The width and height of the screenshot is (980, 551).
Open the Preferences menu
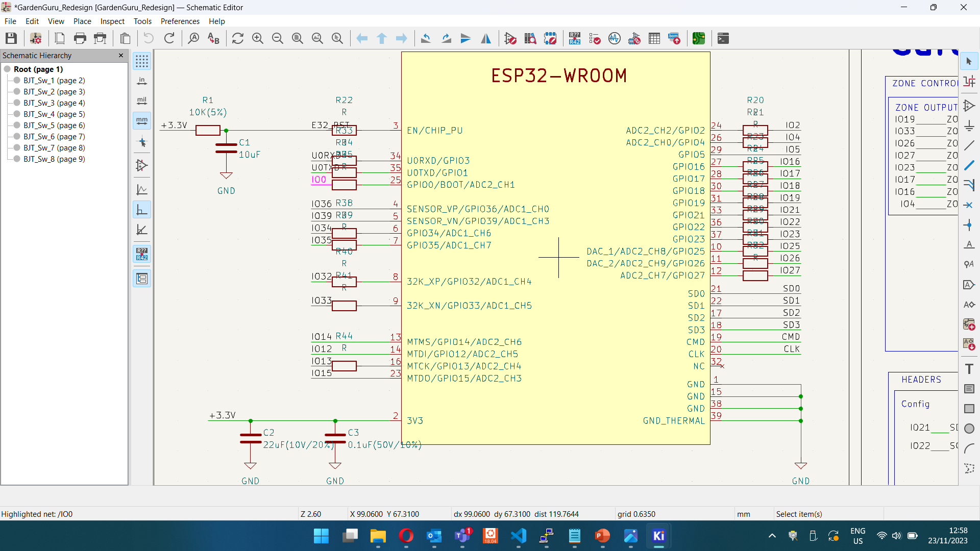point(180,21)
